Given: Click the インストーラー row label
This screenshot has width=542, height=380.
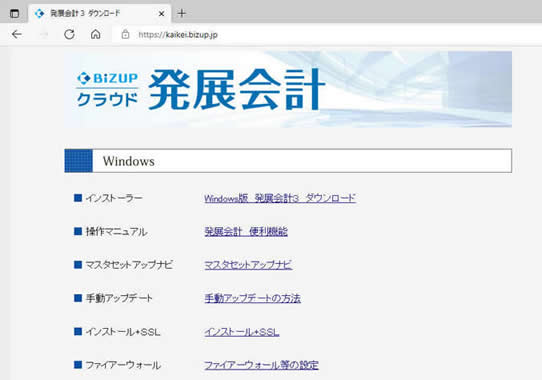Looking at the screenshot, I should click(x=114, y=198).
